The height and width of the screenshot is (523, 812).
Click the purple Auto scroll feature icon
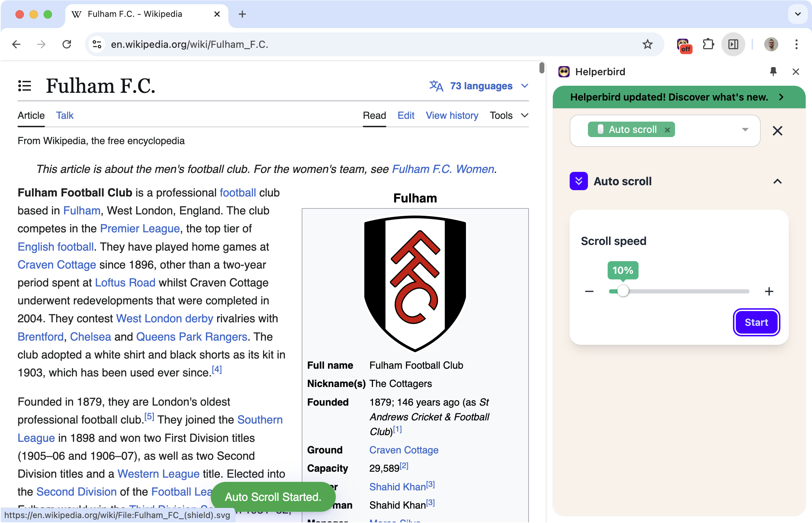(578, 181)
